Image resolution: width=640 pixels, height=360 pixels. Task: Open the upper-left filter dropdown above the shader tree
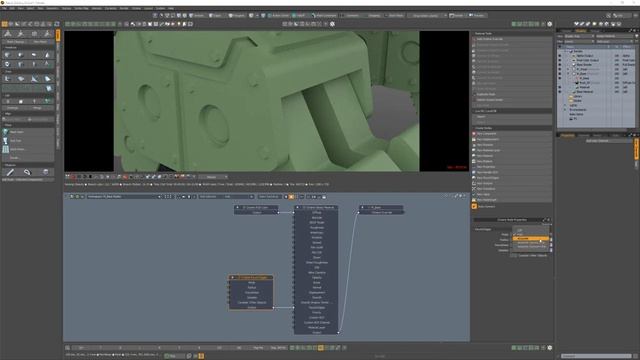579,36
